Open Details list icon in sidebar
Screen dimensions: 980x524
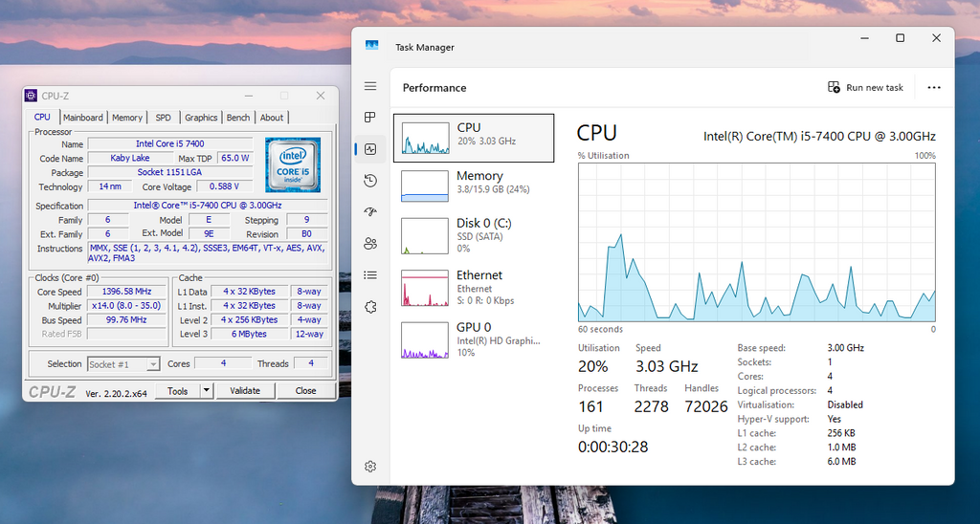point(370,274)
